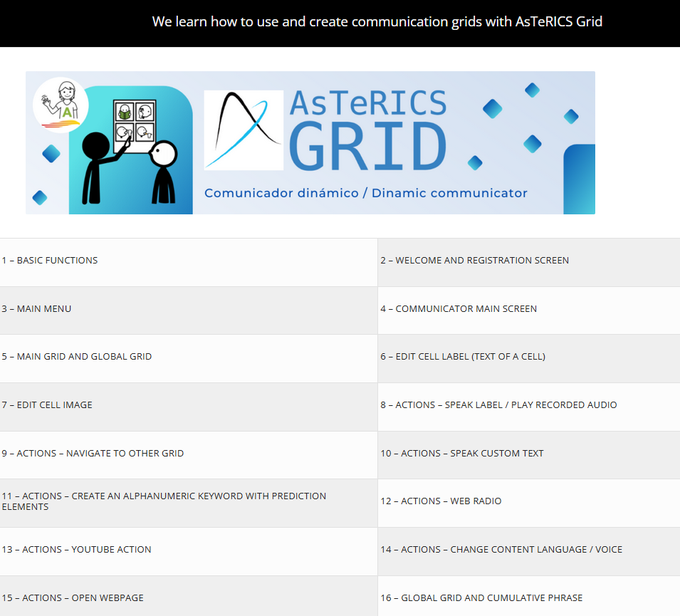The image size is (680, 616).
Task: Open '9 – ACTIONS – NAVIGATE TO OTHER GRID'
Action: pyautogui.click(x=93, y=453)
